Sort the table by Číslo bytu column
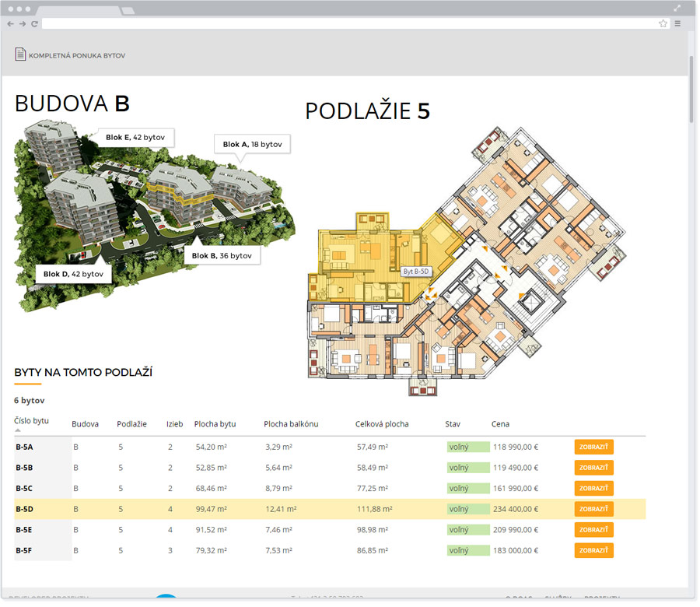Image resolution: width=700 pixels, height=607 pixels. click(x=32, y=421)
